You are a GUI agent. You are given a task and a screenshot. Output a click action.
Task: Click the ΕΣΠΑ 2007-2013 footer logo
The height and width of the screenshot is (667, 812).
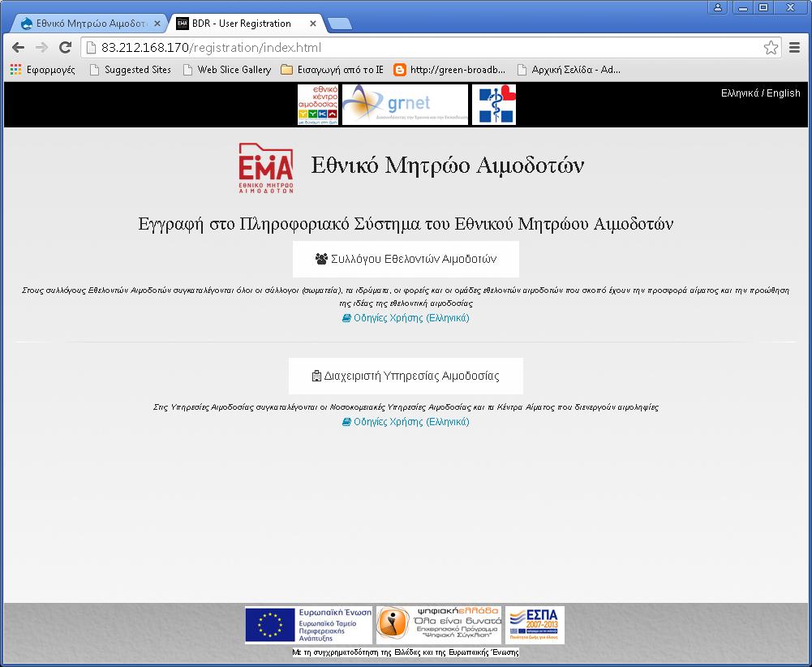tap(535, 625)
